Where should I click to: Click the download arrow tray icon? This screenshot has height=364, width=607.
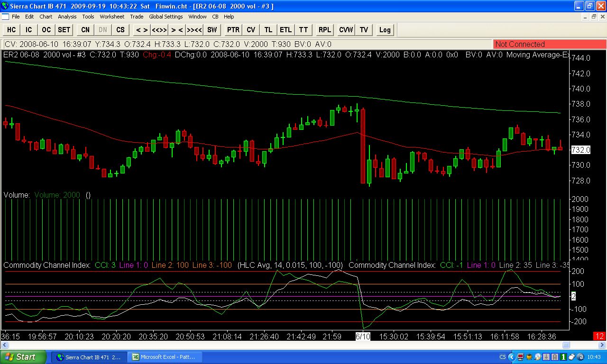click(x=546, y=357)
